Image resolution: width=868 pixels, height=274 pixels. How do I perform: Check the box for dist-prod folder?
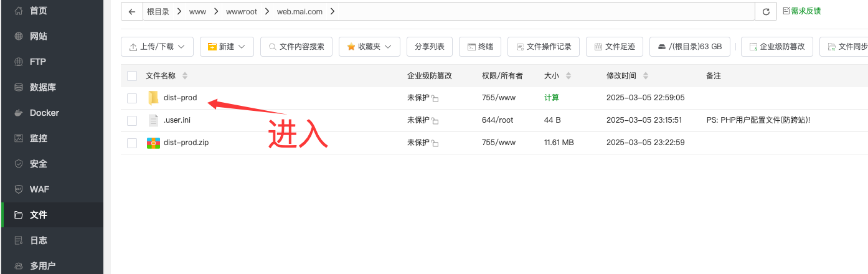click(132, 98)
